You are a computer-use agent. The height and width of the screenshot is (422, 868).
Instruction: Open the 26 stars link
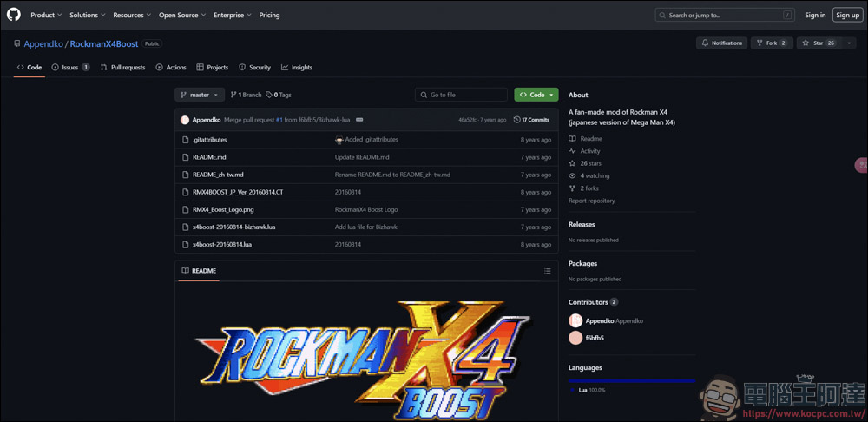[584, 163]
